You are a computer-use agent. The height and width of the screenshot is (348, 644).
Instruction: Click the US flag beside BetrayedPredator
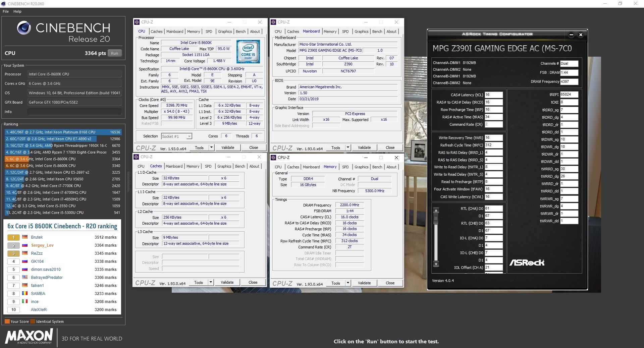pos(25,277)
